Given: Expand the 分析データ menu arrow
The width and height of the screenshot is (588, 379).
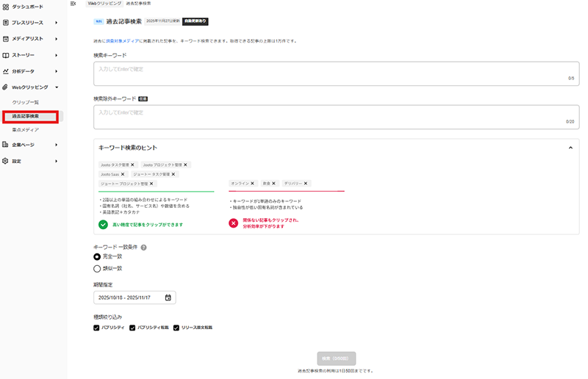Looking at the screenshot, I should coord(57,71).
